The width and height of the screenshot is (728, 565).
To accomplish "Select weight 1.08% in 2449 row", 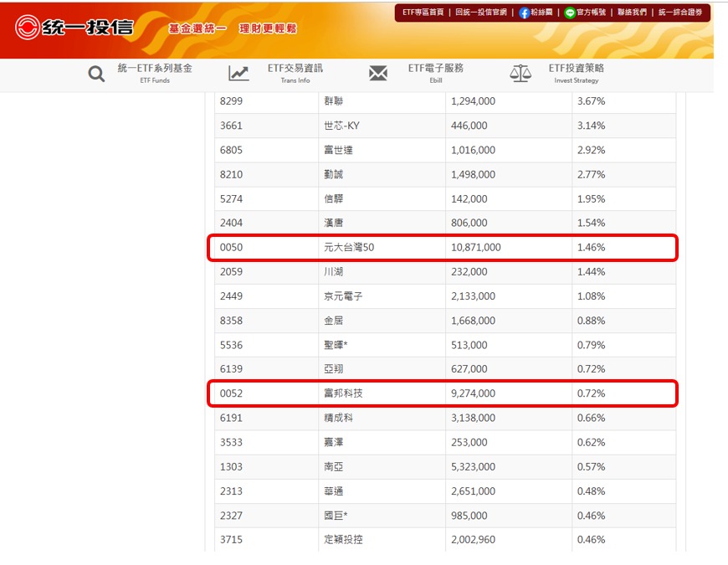I will [591, 296].
